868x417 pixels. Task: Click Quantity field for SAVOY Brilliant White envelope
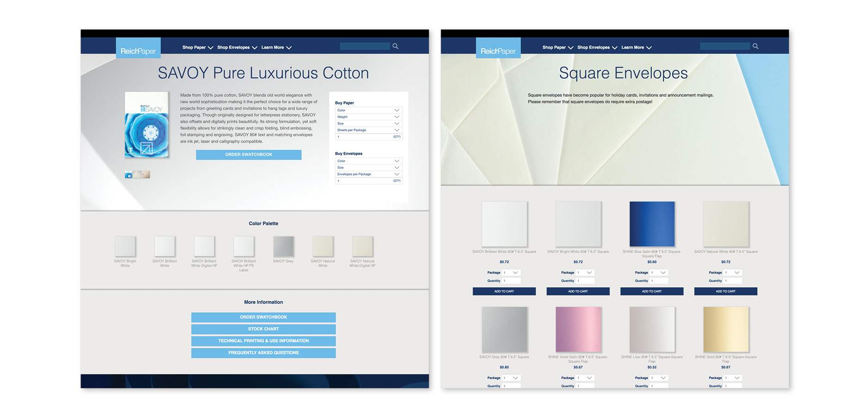point(512,281)
